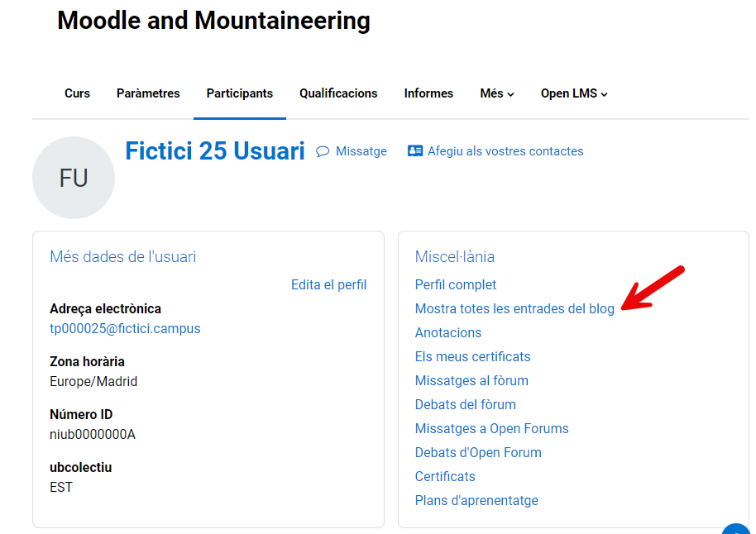
Task: Open the Anotacions link
Action: tap(448, 332)
